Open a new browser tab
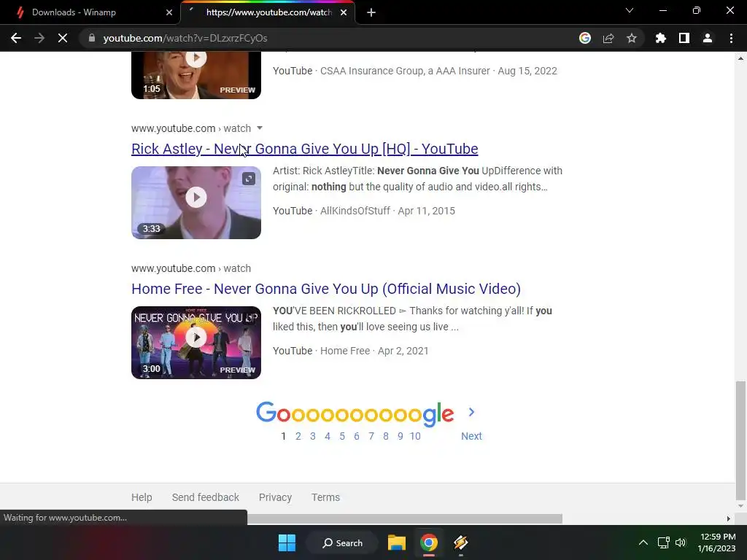The width and height of the screenshot is (747, 560). tap(371, 13)
